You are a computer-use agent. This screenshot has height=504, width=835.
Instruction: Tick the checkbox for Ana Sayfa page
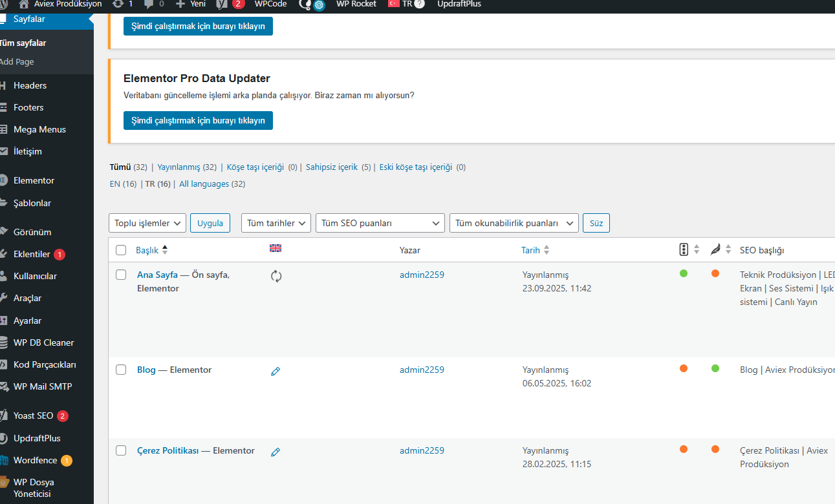click(121, 275)
